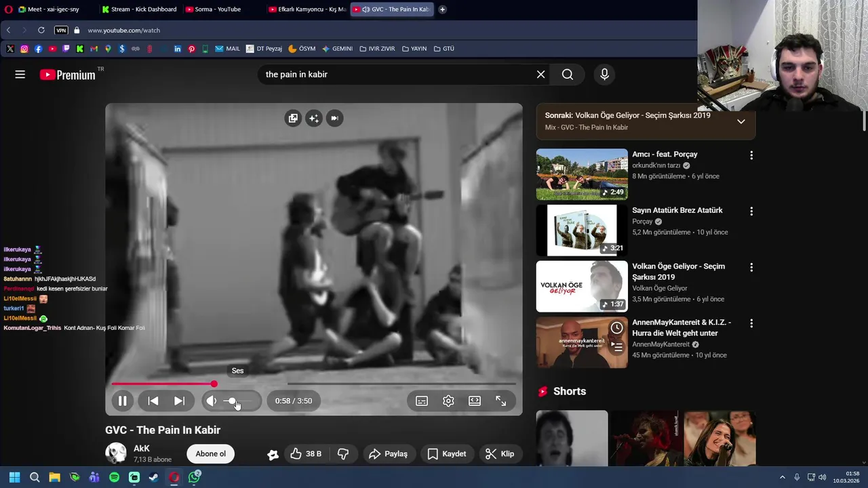Subscribe with the Abone ol button
This screenshot has width=868, height=488.
coord(211,454)
